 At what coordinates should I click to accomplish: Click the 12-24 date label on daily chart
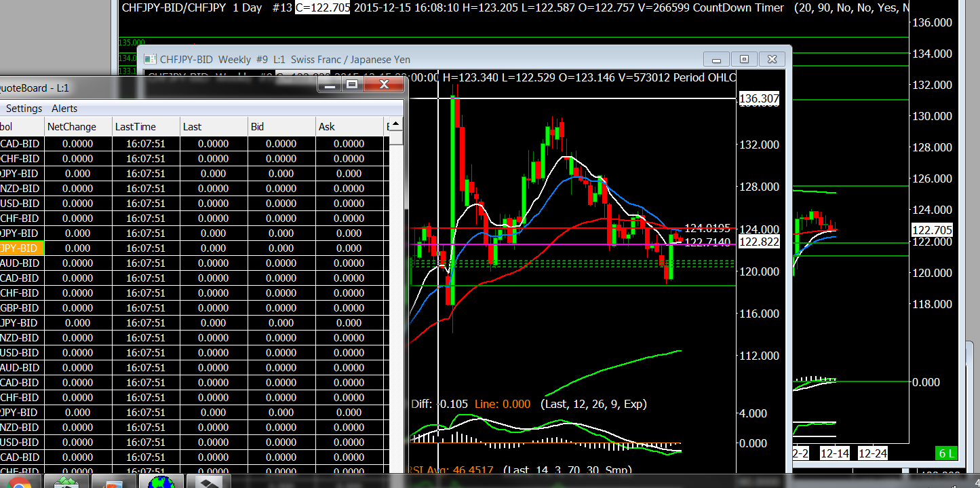click(872, 453)
